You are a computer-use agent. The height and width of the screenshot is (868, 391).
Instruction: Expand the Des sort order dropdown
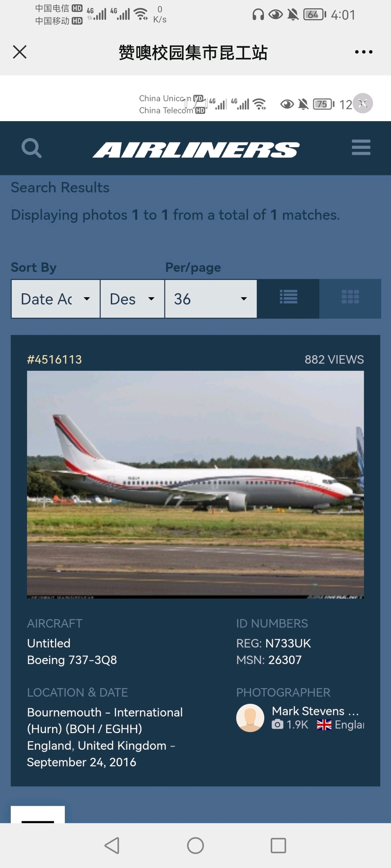tap(133, 299)
